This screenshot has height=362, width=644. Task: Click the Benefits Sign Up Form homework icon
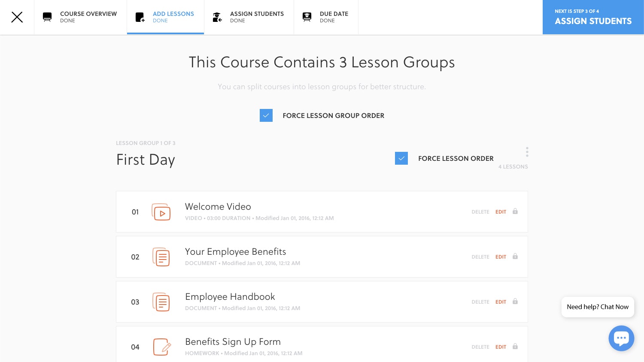(162, 347)
